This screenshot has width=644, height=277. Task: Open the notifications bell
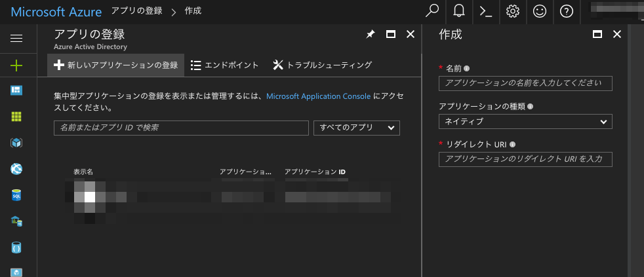pos(459,11)
